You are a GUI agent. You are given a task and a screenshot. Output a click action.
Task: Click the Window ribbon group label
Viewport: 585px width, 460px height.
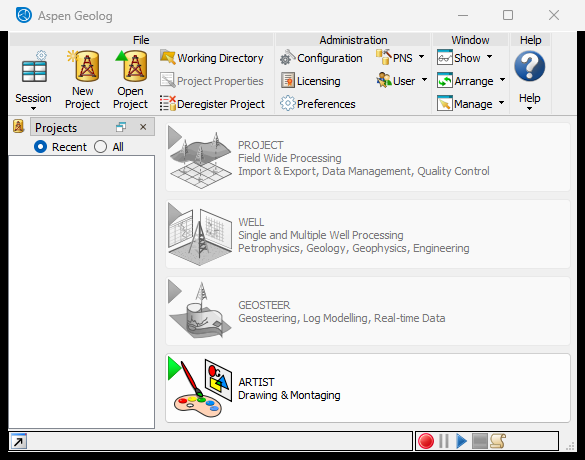click(x=470, y=40)
